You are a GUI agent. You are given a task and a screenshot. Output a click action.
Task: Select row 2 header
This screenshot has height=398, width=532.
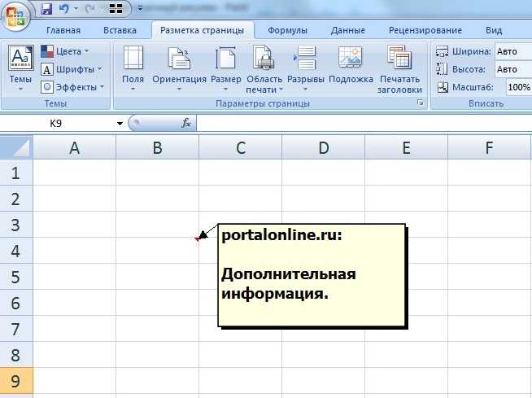(x=16, y=199)
